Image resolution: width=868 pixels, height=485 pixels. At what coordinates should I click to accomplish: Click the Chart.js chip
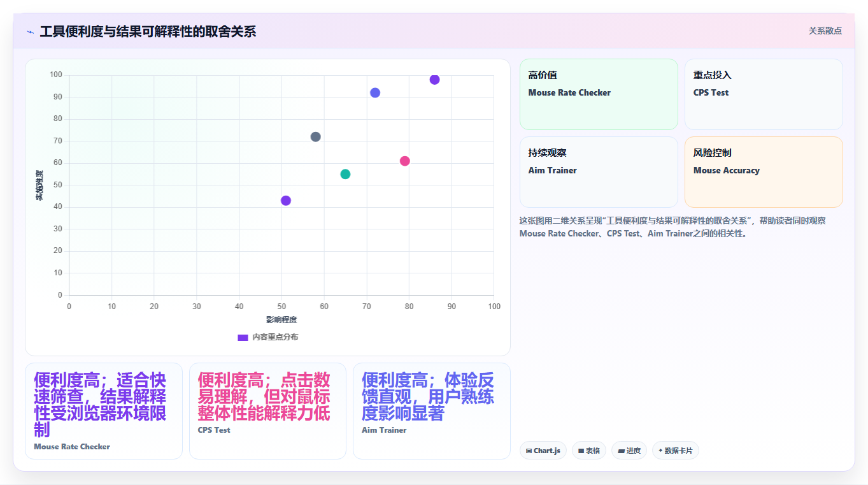[543, 451]
